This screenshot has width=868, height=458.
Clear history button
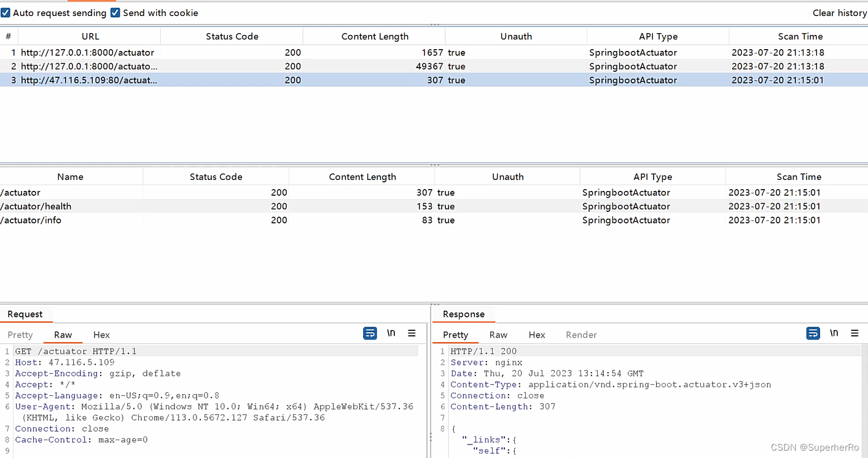(x=840, y=13)
